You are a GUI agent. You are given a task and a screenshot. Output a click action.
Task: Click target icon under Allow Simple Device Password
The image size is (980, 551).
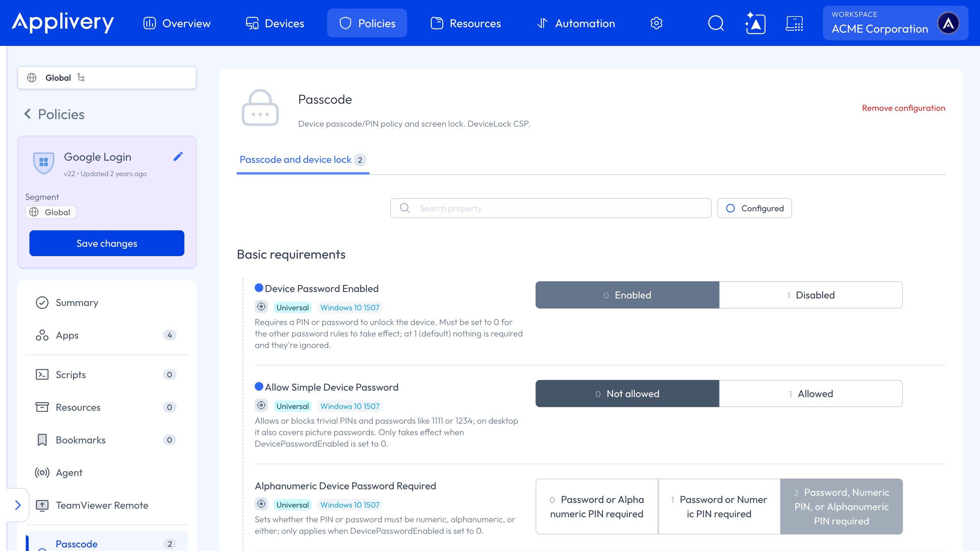click(x=262, y=405)
